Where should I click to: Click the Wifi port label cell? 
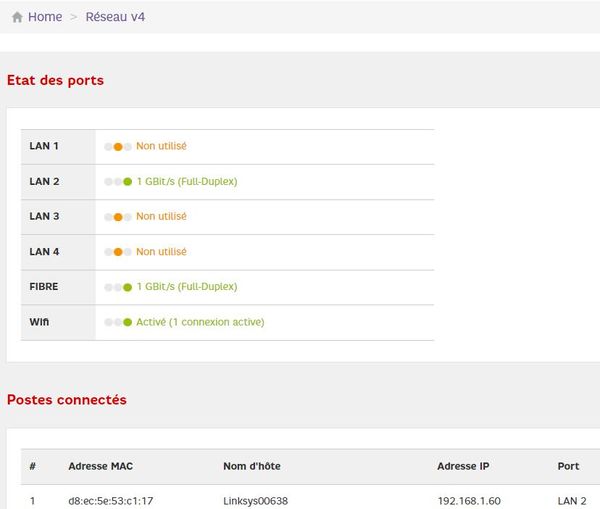[x=39, y=321]
